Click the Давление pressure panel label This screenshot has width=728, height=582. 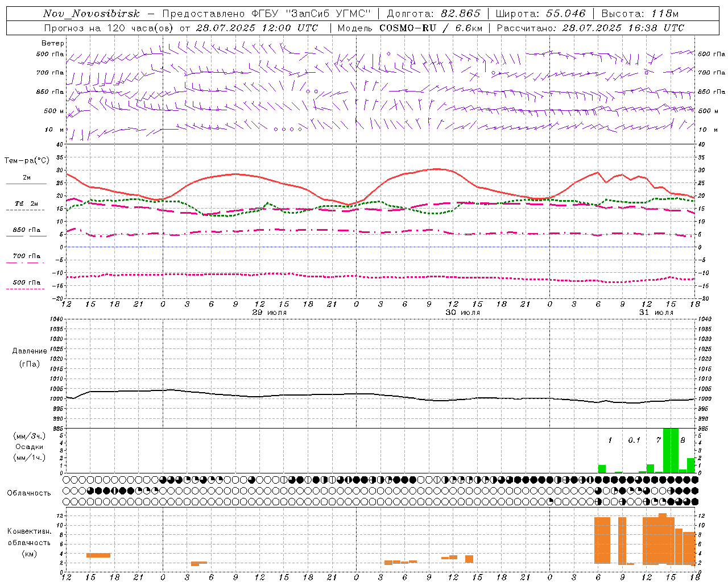click(x=30, y=351)
